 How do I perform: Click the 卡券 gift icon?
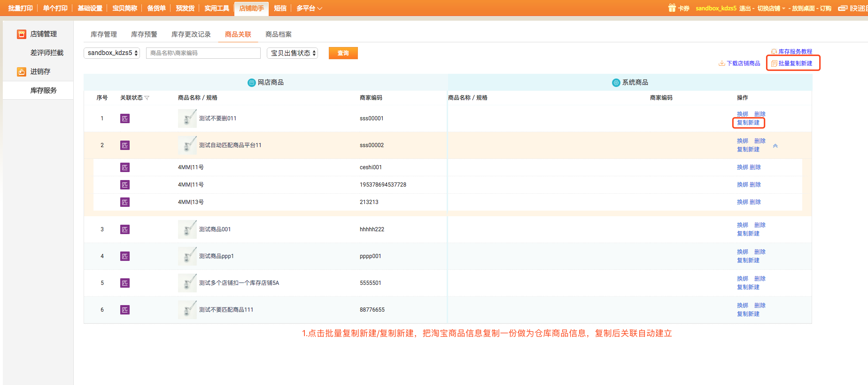point(672,8)
